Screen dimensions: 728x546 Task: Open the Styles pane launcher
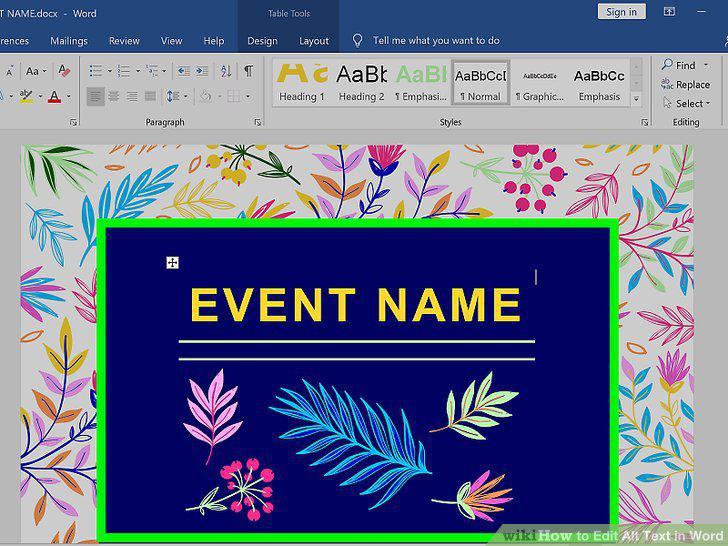coord(644,122)
